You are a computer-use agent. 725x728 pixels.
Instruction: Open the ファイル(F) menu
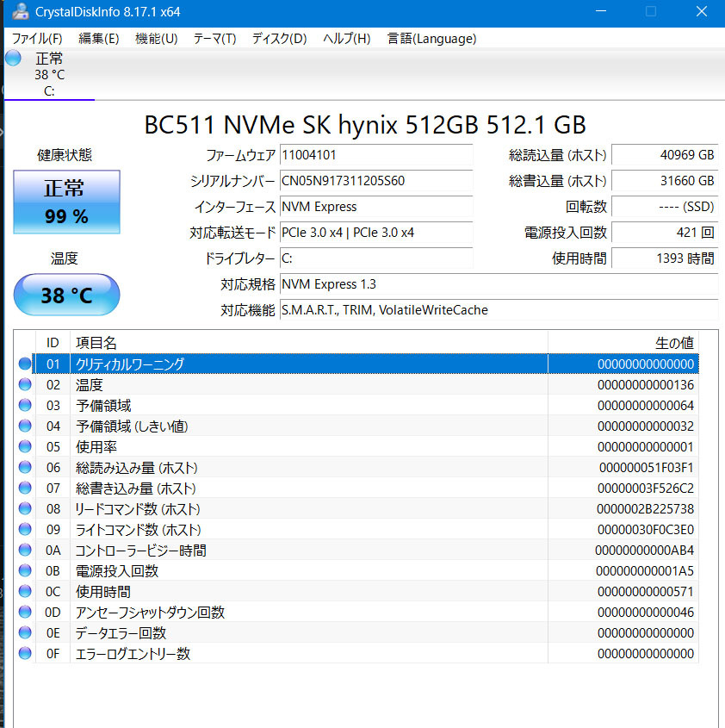37,39
